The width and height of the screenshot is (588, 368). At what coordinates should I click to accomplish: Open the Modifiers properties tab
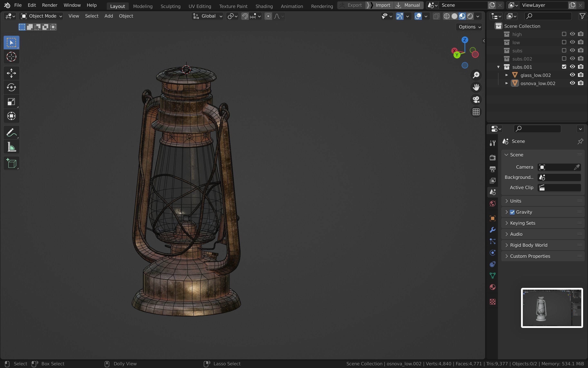point(492,230)
